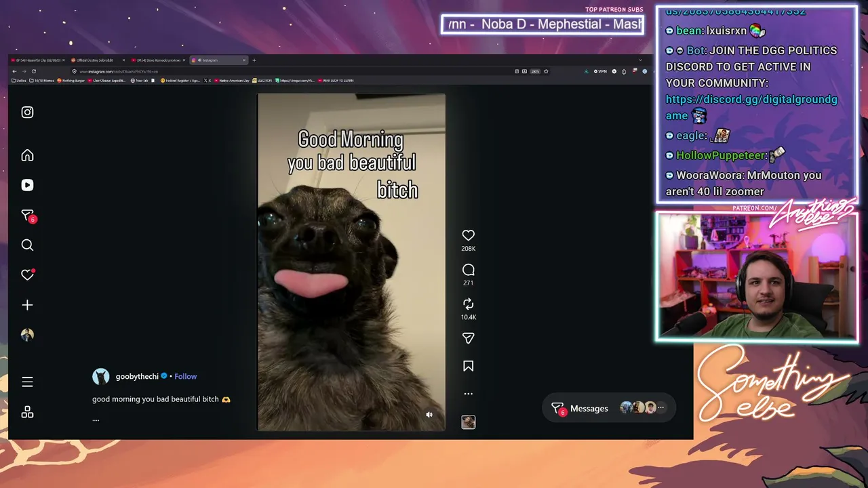Open the browser downloads icon
The height and width of the screenshot is (488, 868).
pyautogui.click(x=586, y=71)
